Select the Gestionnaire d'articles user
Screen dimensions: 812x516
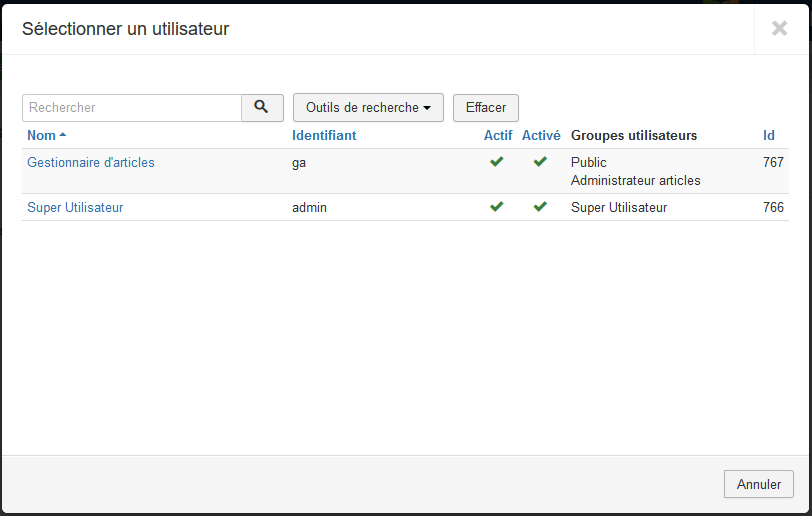pos(91,162)
